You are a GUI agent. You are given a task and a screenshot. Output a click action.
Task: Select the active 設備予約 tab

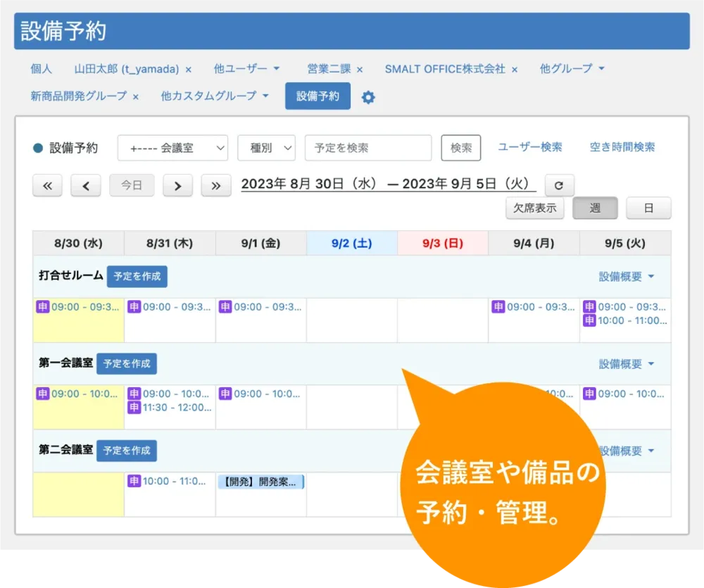click(318, 96)
